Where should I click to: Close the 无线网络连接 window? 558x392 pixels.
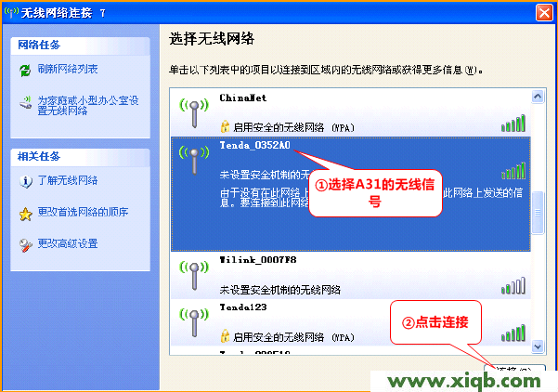pyautogui.click(x=544, y=13)
